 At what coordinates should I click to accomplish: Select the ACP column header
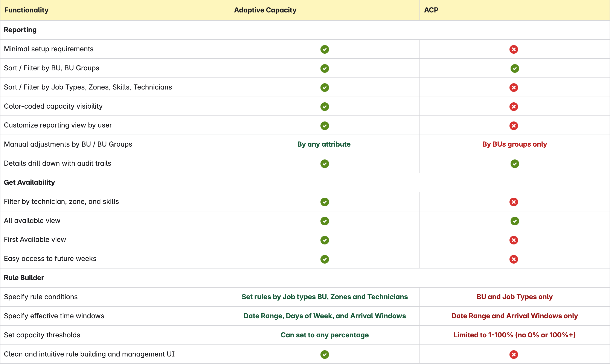pyautogui.click(x=431, y=10)
